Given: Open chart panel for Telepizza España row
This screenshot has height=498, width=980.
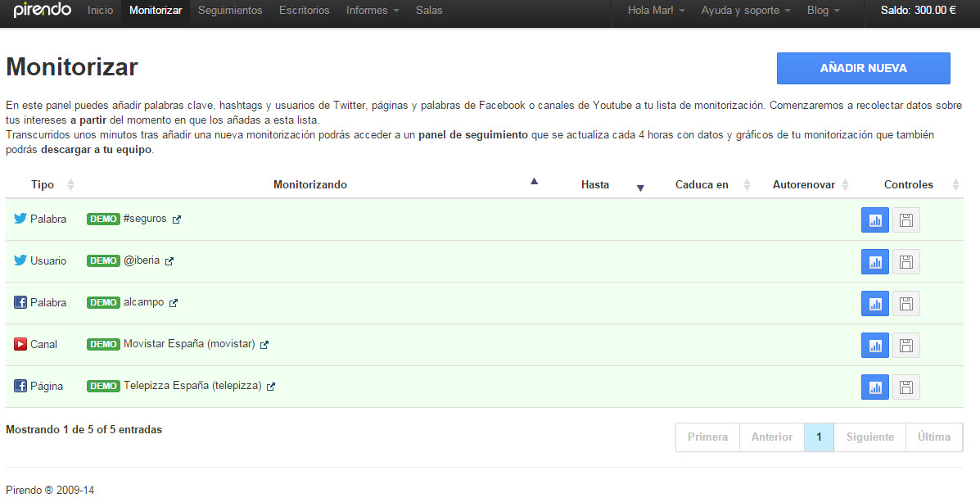Looking at the screenshot, I should tap(874, 387).
